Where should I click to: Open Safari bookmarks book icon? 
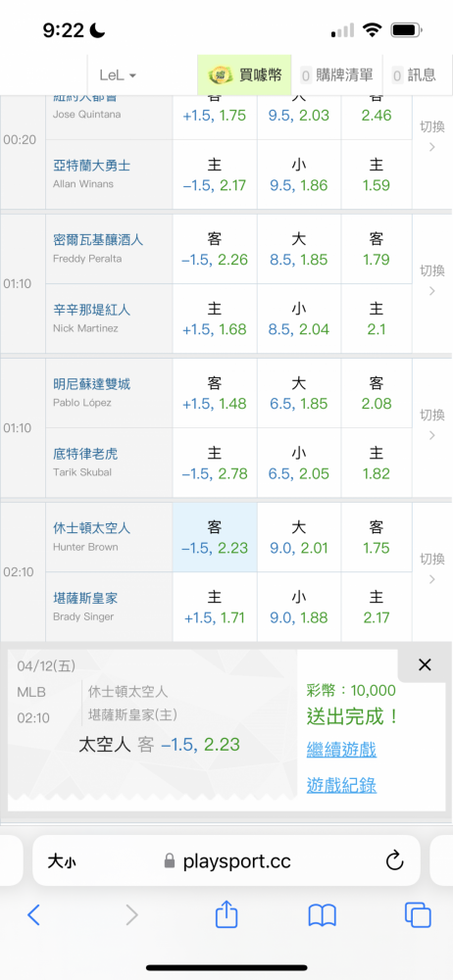pyautogui.click(x=323, y=915)
